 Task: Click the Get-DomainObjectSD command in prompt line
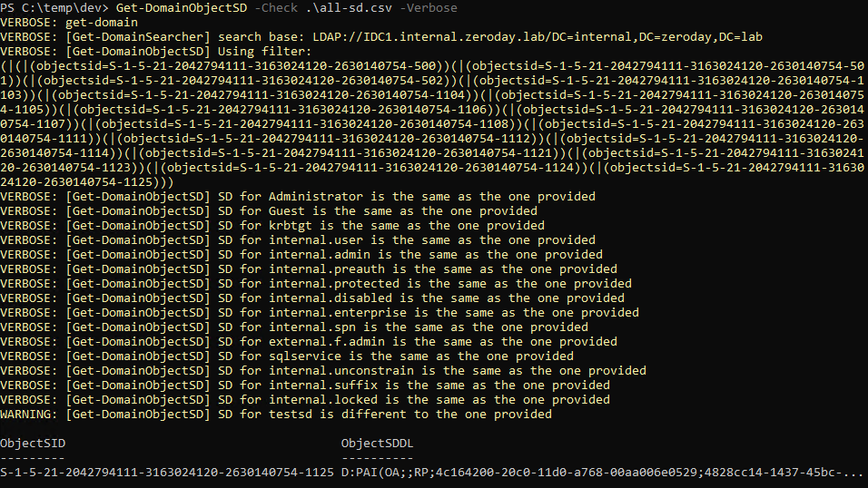(182, 8)
